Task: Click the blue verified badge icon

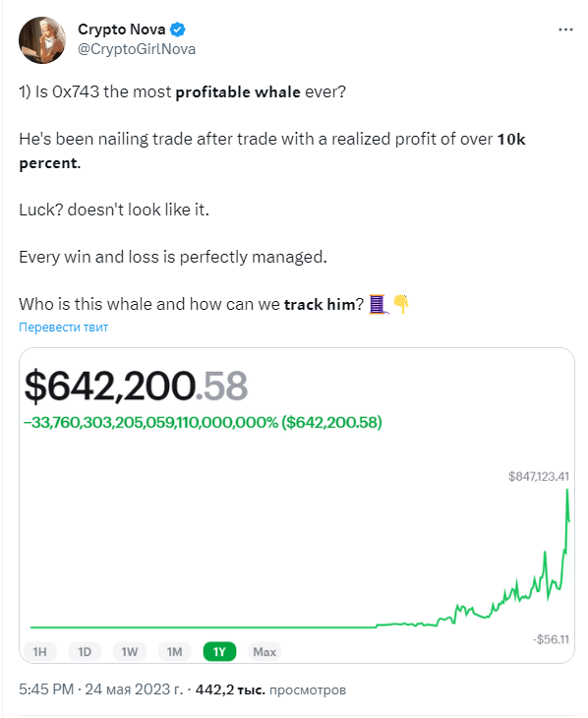Action: tap(178, 30)
